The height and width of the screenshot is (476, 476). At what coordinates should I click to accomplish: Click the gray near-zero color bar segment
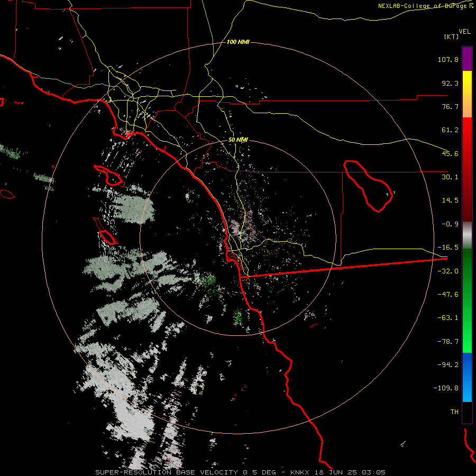pyautogui.click(x=467, y=235)
